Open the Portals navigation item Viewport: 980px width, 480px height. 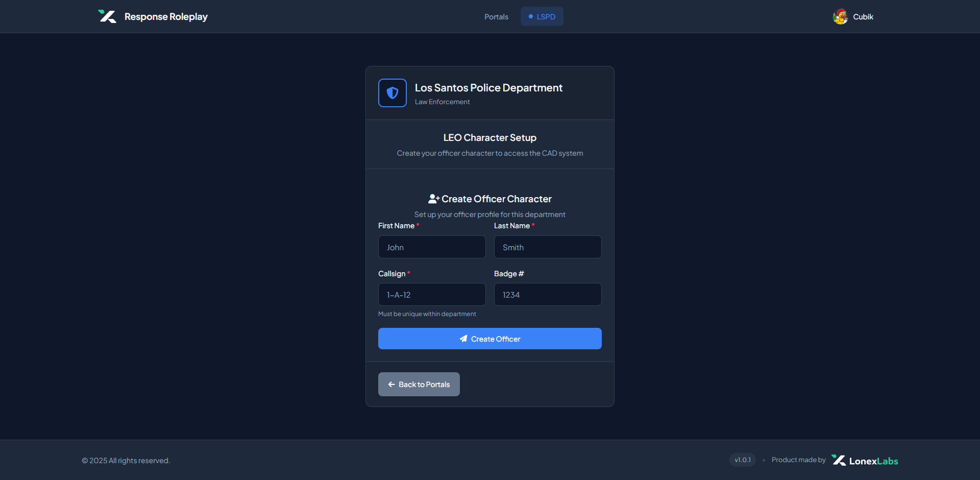coord(496,17)
